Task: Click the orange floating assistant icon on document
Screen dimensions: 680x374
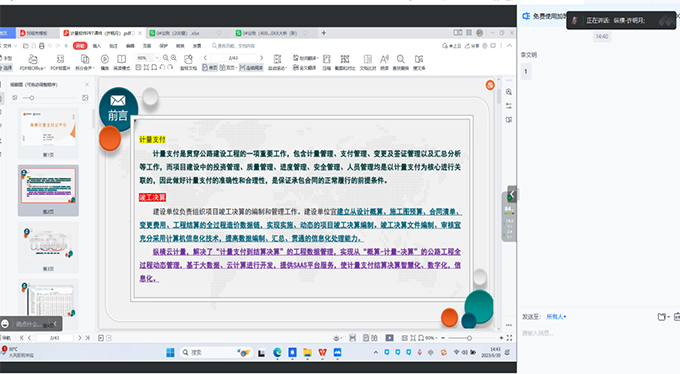Action: 490,85
